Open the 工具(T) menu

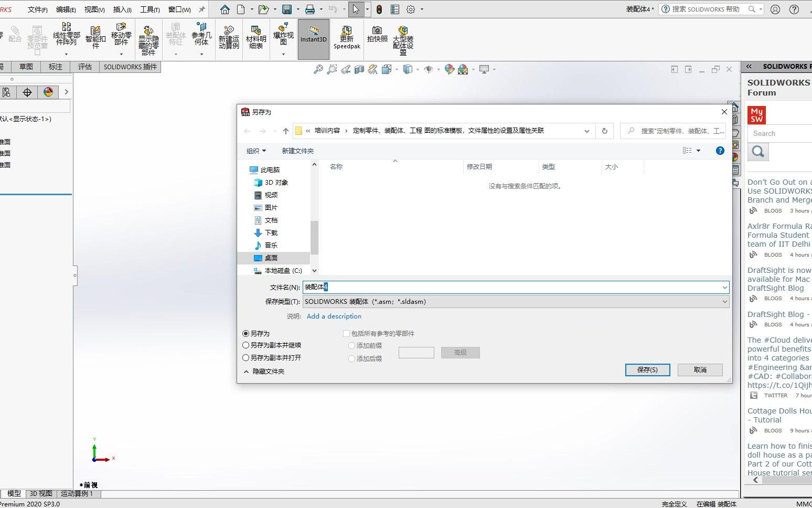[x=150, y=9]
